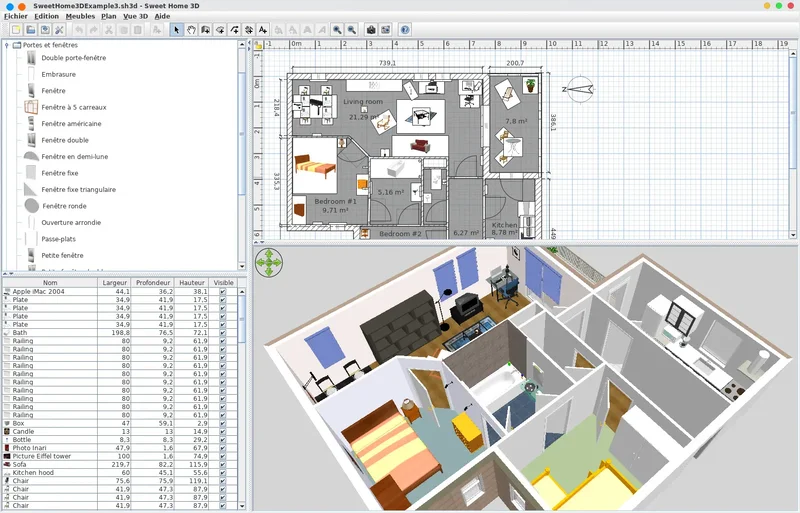Click the Undo arrow icon
Image resolution: width=800 pixels, height=513 pixels.
(x=79, y=30)
